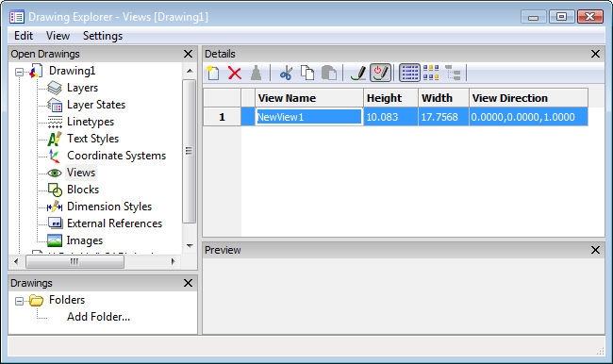This screenshot has width=613, height=364.
Task: Click the Blocks icon in tree
Action: [55, 190]
